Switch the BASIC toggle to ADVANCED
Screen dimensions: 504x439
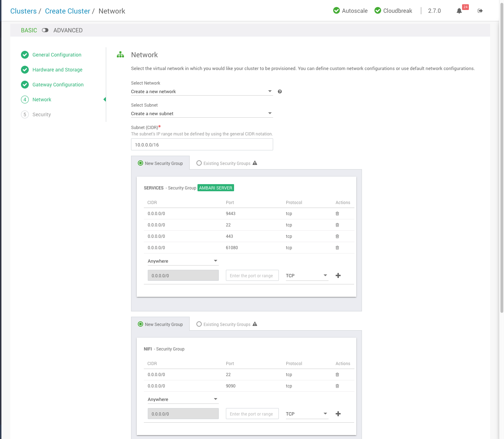[45, 30]
